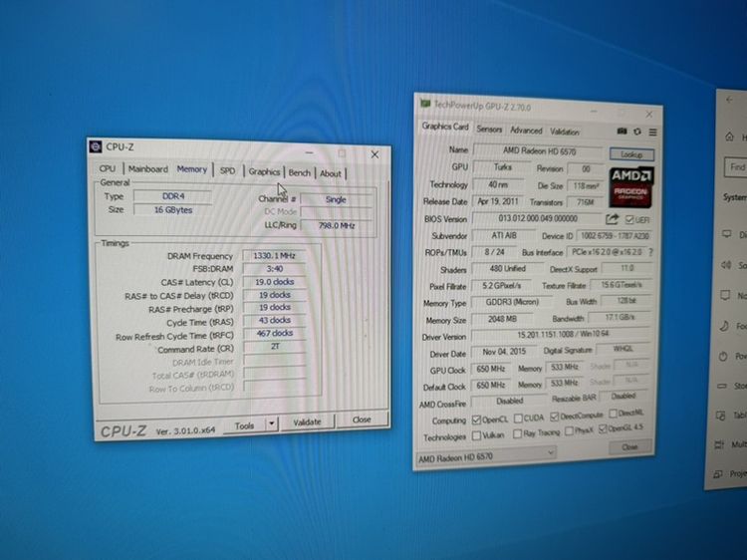Click the Memory Type value GDDR3 (Micron)
This screenshot has width=747, height=560.
click(512, 302)
